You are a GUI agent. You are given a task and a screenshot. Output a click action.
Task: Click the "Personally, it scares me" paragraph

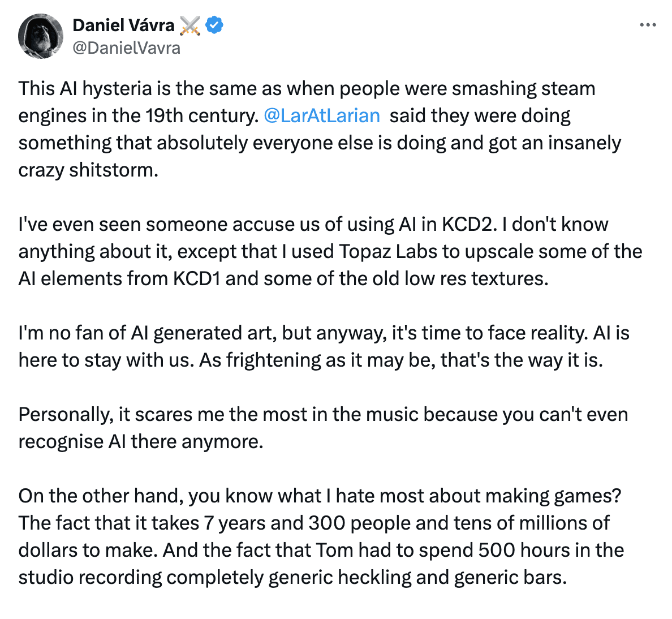(322, 414)
